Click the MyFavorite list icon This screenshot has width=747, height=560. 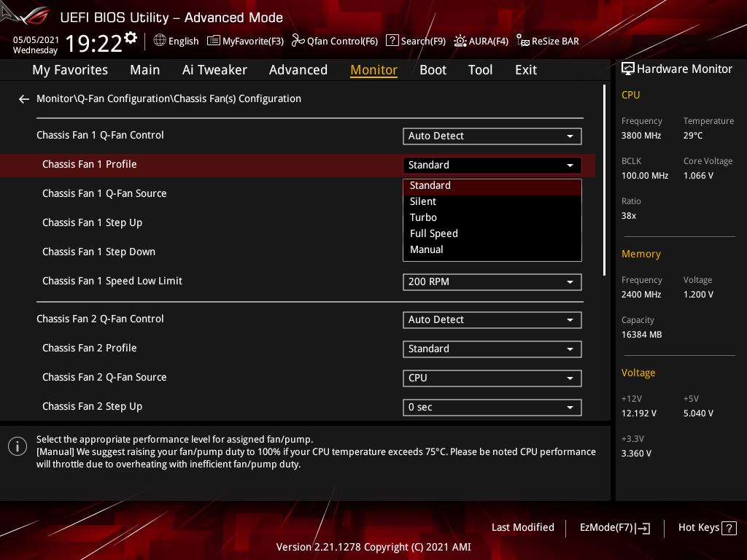(214, 41)
